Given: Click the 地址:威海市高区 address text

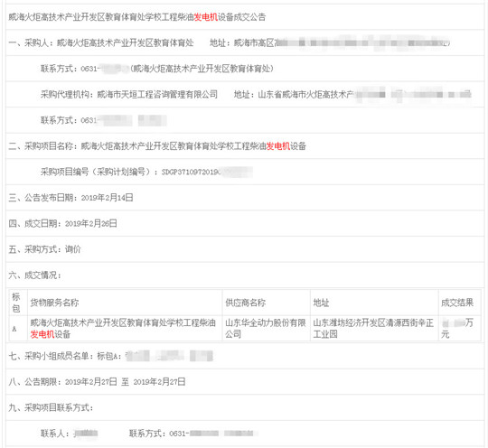Looking at the screenshot, I should tap(330, 42).
